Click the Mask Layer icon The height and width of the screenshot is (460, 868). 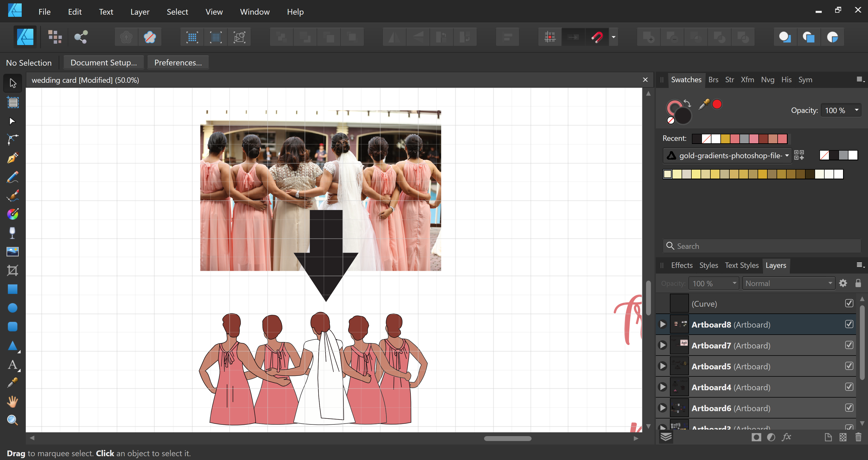click(x=756, y=437)
